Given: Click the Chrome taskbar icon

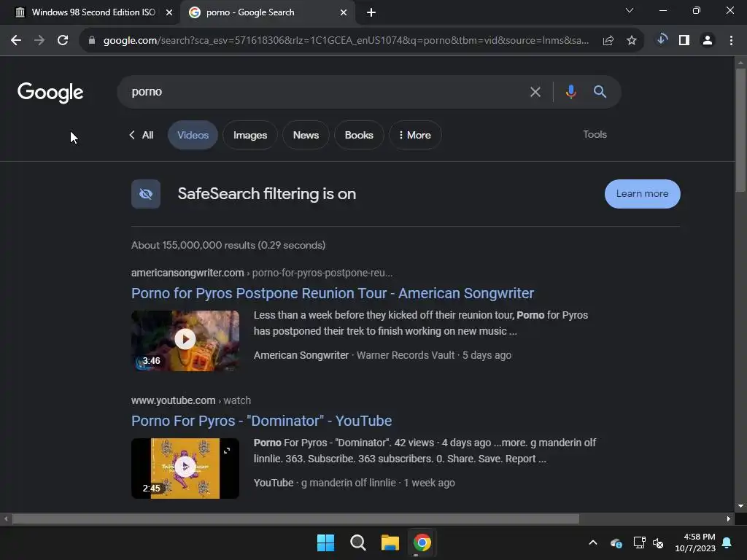Looking at the screenshot, I should point(422,542).
